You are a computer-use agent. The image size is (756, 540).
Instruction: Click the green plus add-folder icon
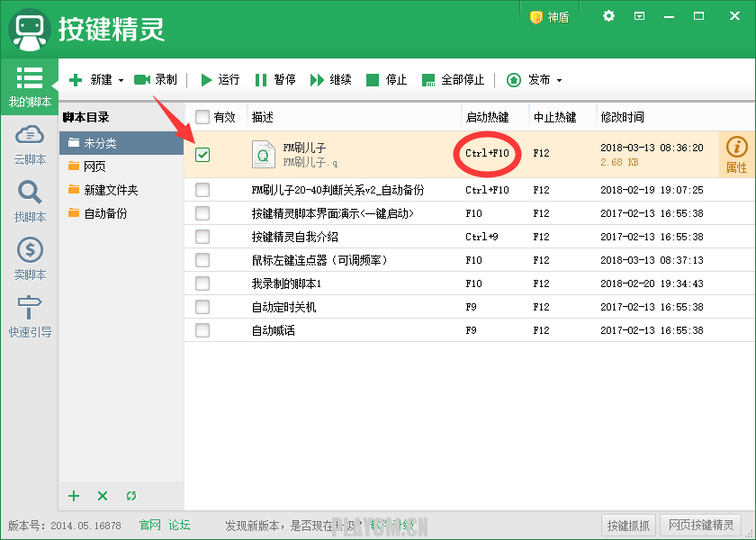point(75,496)
